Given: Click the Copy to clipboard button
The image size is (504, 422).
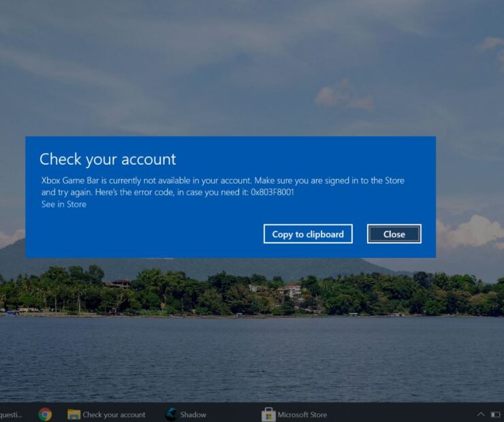Looking at the screenshot, I should 308,234.
